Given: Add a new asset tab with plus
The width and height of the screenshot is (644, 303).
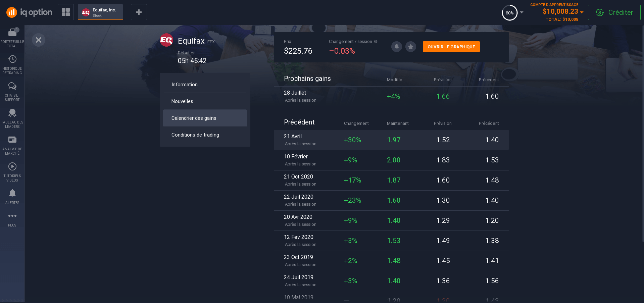Looking at the screenshot, I should (139, 12).
